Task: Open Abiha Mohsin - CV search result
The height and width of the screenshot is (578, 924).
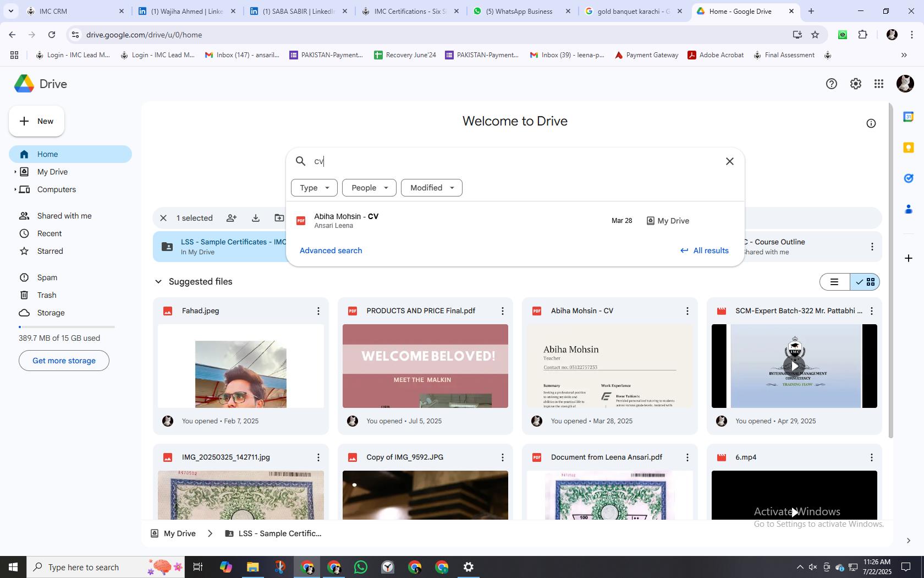Action: tap(515, 221)
